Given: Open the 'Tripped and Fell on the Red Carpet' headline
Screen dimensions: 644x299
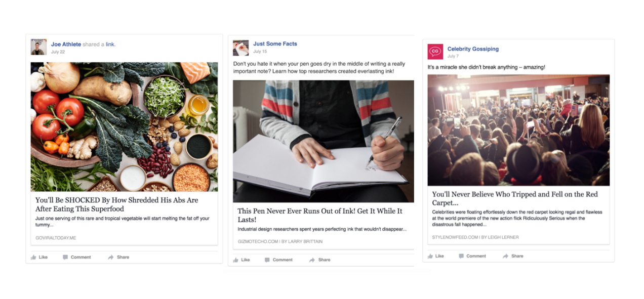Looking at the screenshot, I should [515, 198].
